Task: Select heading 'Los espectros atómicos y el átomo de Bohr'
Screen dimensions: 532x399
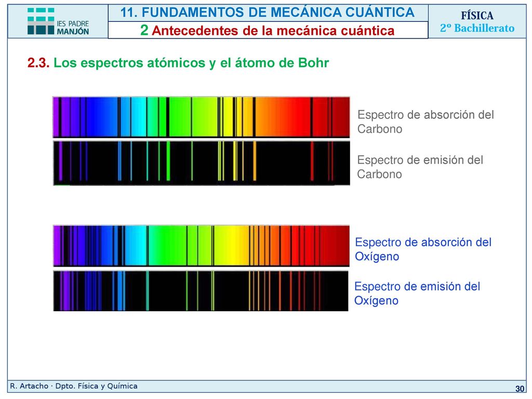Action: pos(191,63)
